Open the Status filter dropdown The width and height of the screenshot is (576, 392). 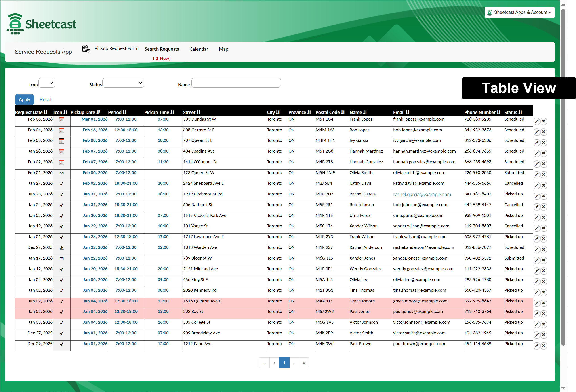123,83
